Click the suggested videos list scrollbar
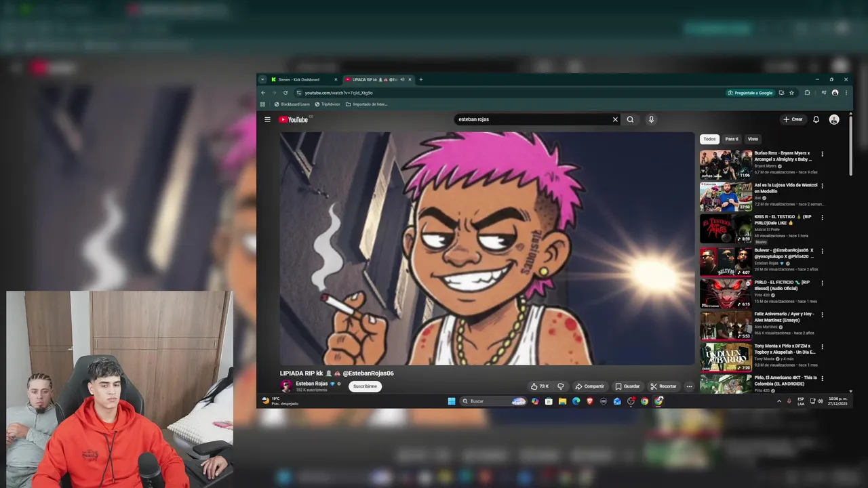 (x=850, y=145)
